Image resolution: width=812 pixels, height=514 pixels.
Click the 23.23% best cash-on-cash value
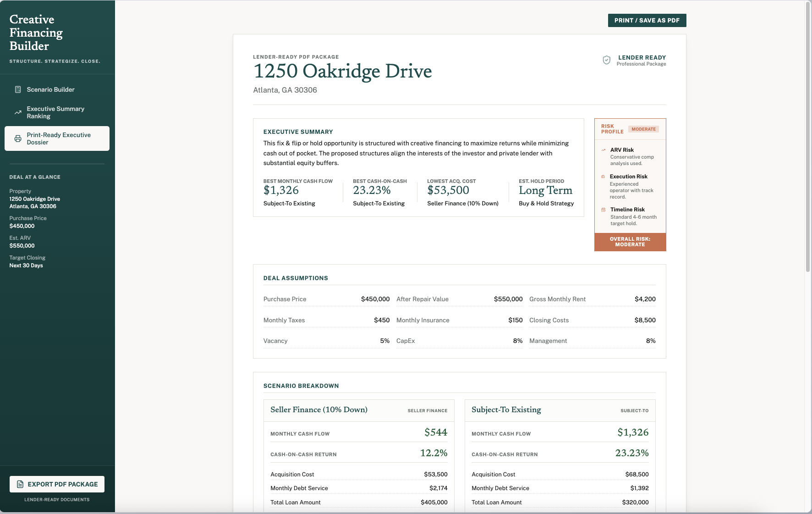[372, 190]
